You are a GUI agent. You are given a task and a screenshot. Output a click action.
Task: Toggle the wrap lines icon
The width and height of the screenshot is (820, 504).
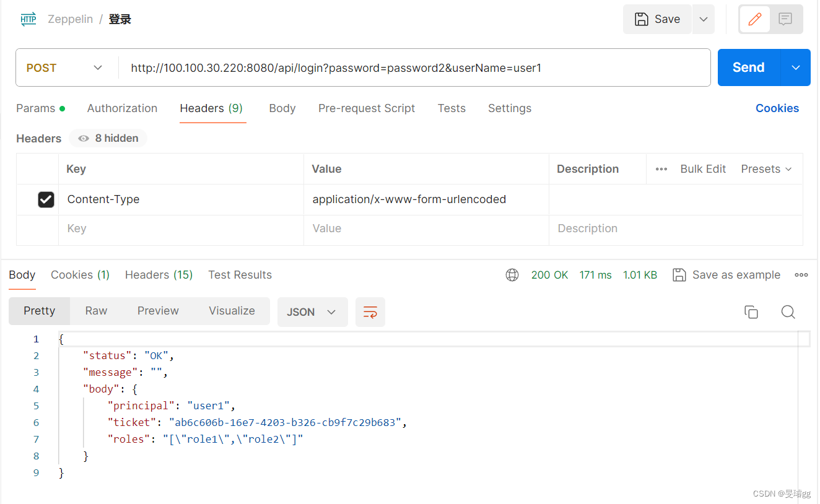(370, 312)
